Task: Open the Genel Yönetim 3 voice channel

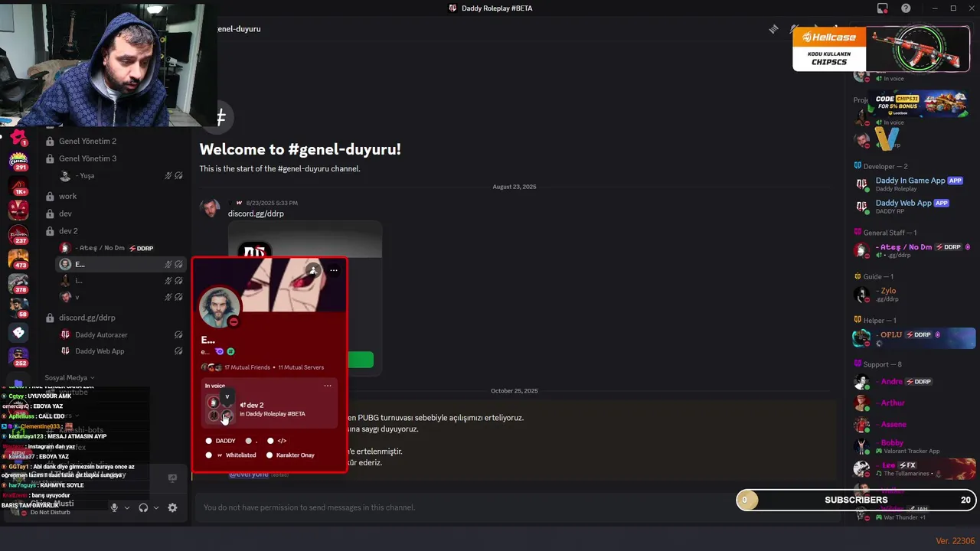Action: (x=115, y=158)
